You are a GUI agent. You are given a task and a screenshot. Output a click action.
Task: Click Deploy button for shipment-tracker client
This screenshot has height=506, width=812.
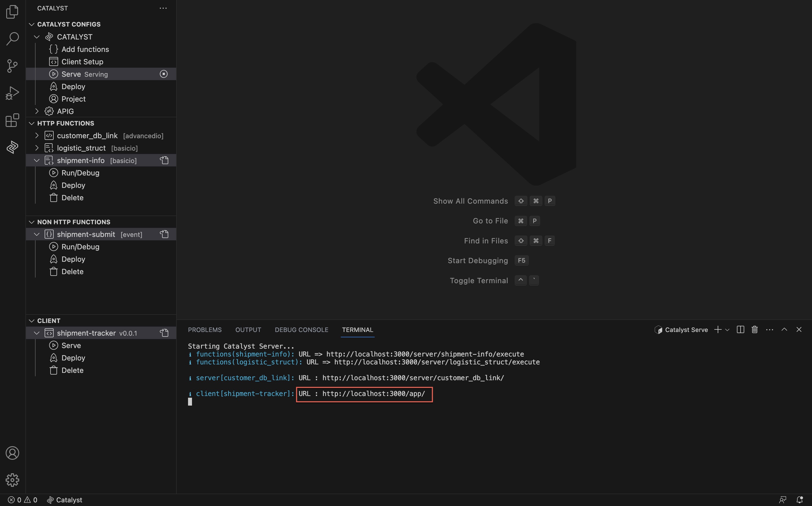[x=73, y=358]
